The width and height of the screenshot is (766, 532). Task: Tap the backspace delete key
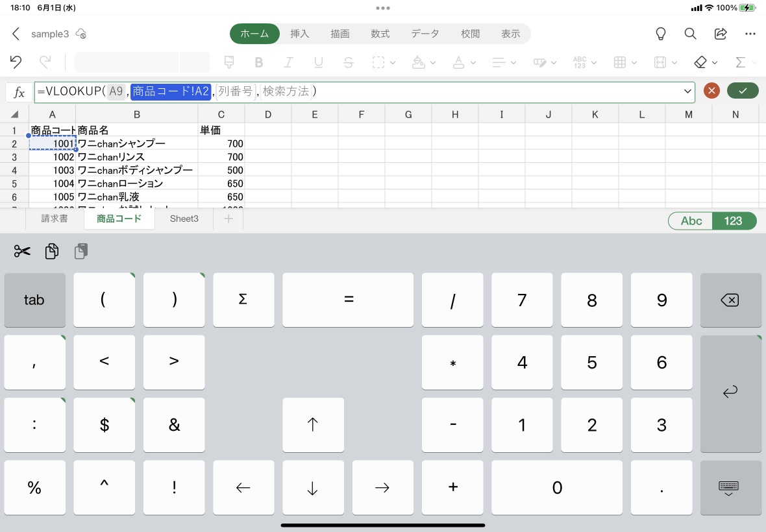731,300
